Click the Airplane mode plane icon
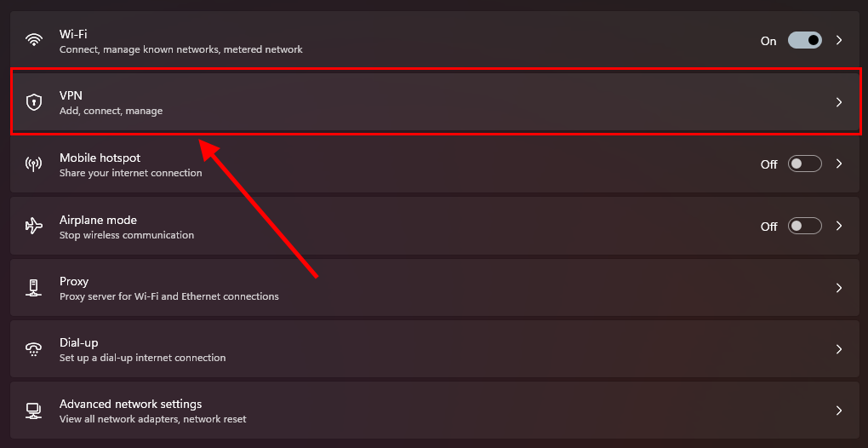Screen dimensions: 868x448 pos(34,226)
